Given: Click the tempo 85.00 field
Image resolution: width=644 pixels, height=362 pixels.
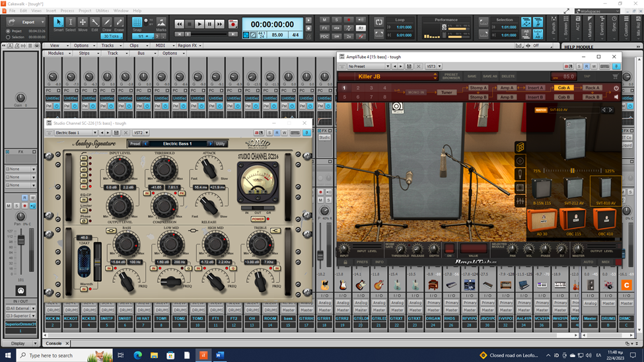Looking at the screenshot, I should 277,35.
